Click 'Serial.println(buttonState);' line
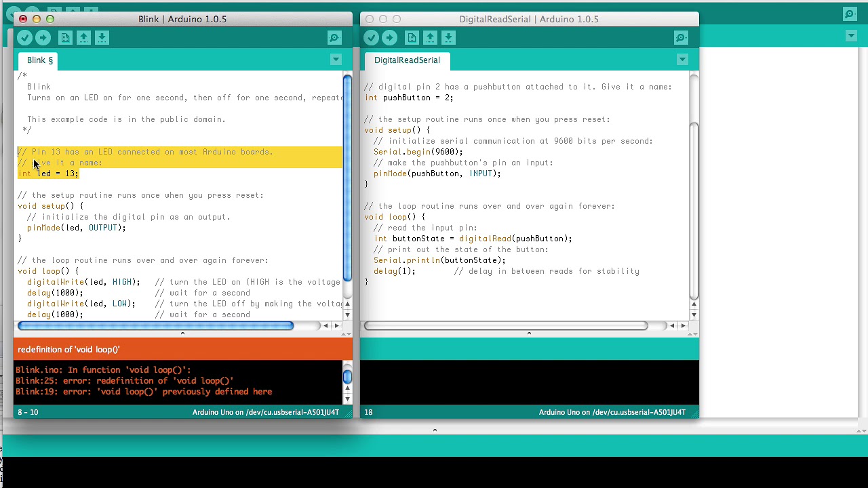The width and height of the screenshot is (868, 488). coord(439,260)
